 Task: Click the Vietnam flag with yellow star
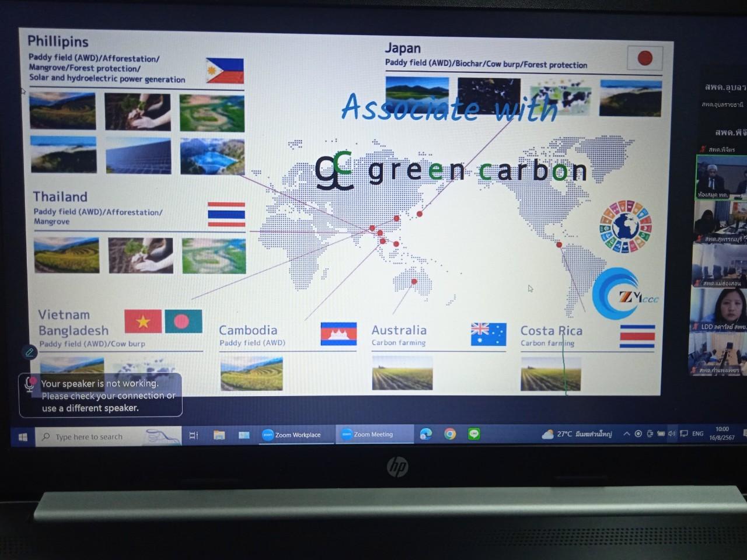tap(143, 321)
